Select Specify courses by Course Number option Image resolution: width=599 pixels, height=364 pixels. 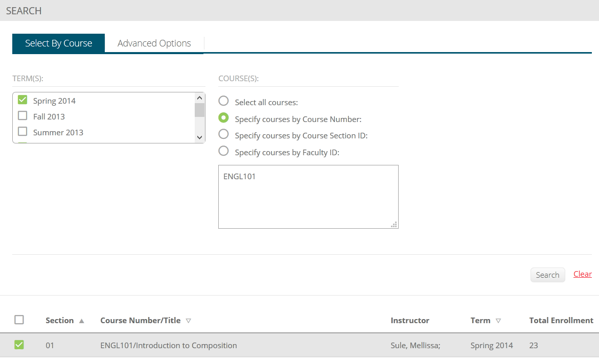[223, 118]
